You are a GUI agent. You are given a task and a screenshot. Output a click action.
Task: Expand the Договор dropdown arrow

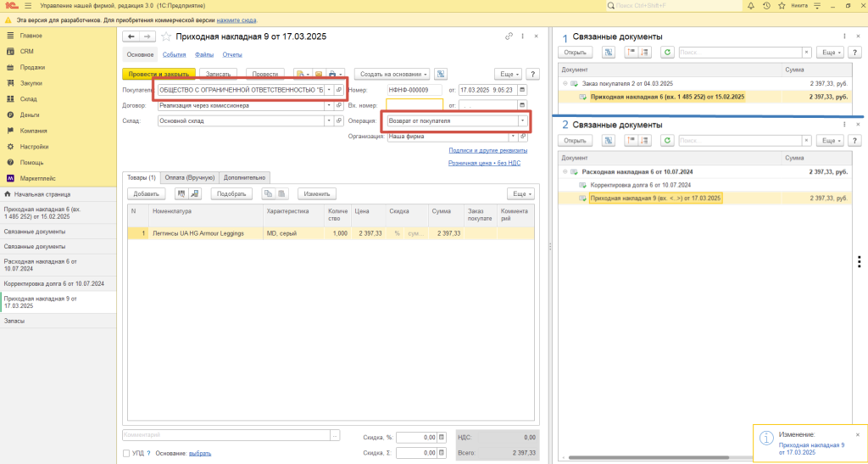(330, 105)
